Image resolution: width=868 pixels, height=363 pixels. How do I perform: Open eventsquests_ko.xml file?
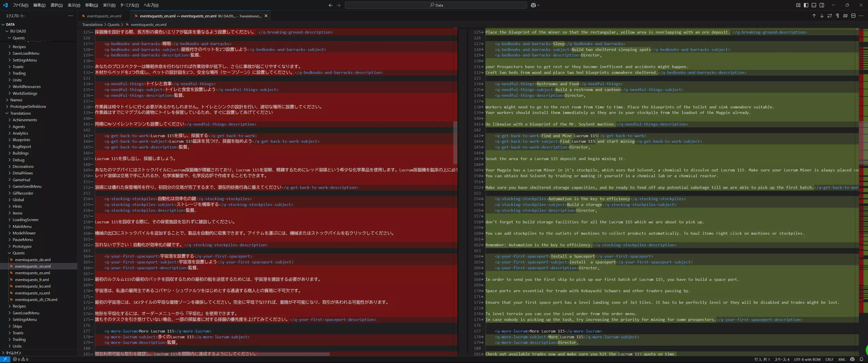click(x=33, y=286)
